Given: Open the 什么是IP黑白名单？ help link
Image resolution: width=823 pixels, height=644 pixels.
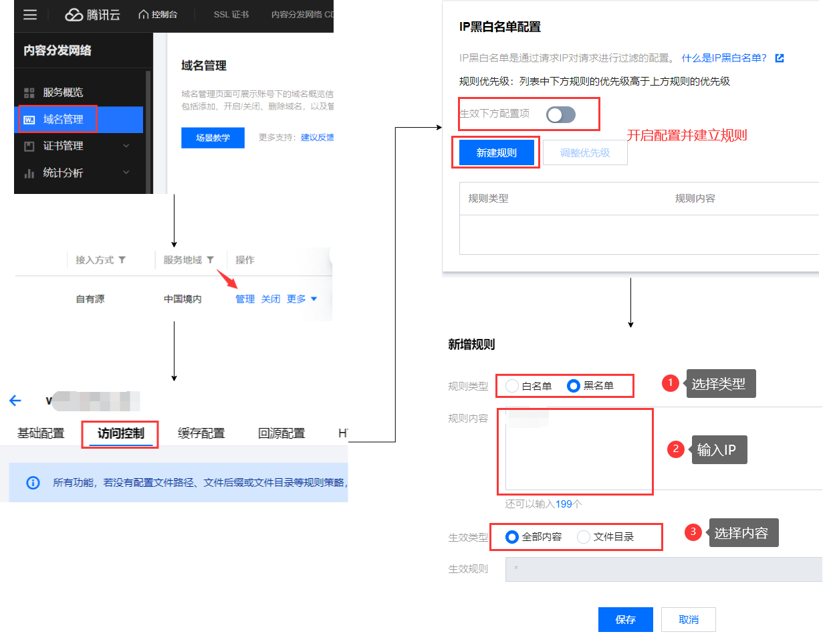Looking at the screenshot, I should tap(724, 58).
